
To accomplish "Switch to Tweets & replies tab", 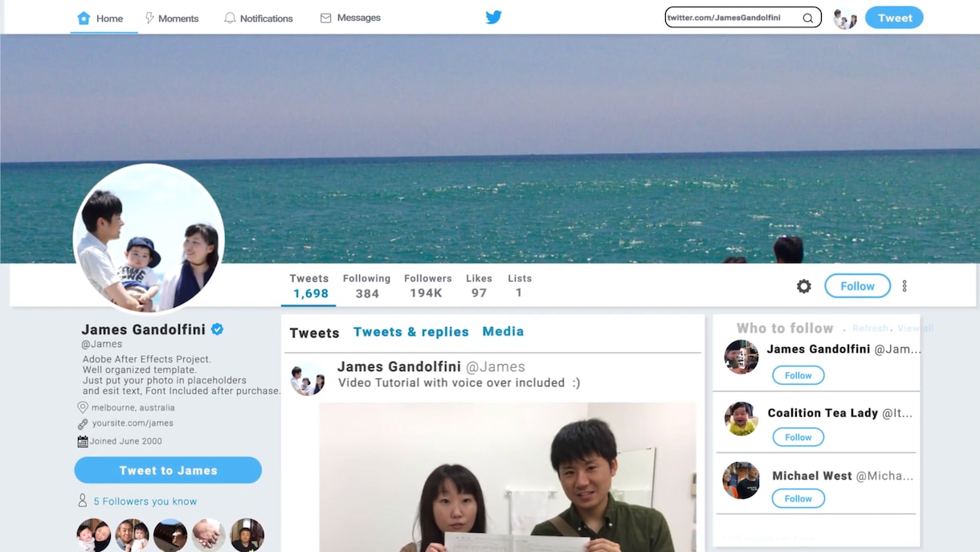I will coord(410,332).
